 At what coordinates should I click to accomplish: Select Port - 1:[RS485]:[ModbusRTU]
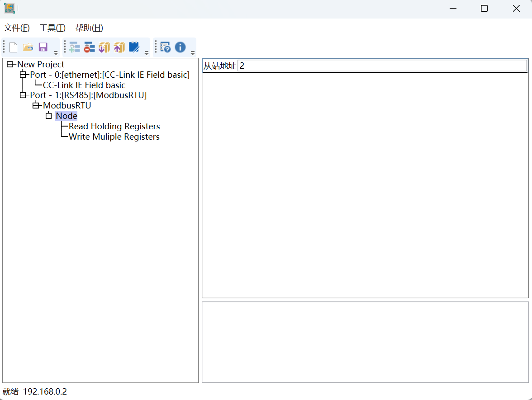pos(88,95)
